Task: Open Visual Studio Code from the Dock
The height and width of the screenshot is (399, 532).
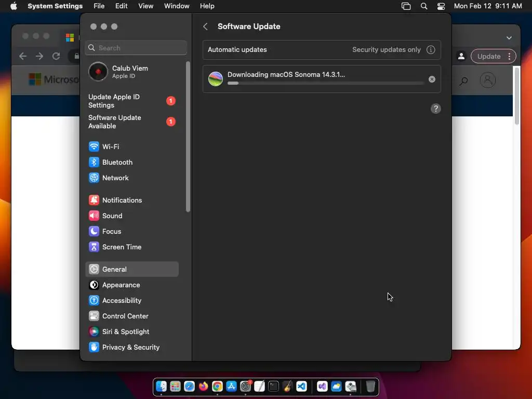Action: point(302,387)
